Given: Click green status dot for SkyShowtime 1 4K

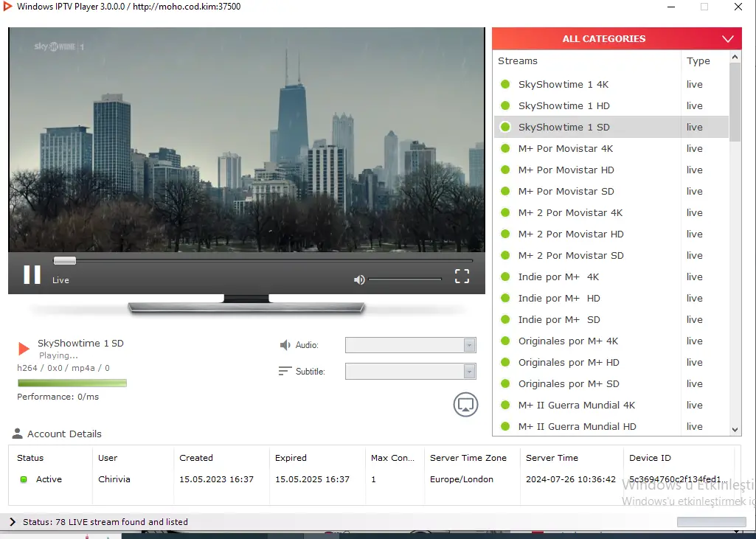Looking at the screenshot, I should 505,84.
